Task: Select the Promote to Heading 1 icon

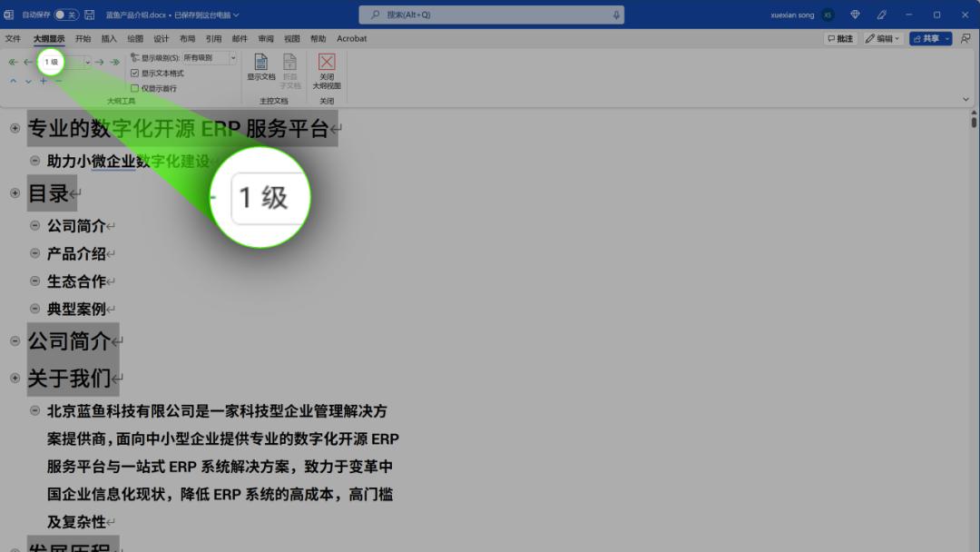Action: click(x=12, y=62)
